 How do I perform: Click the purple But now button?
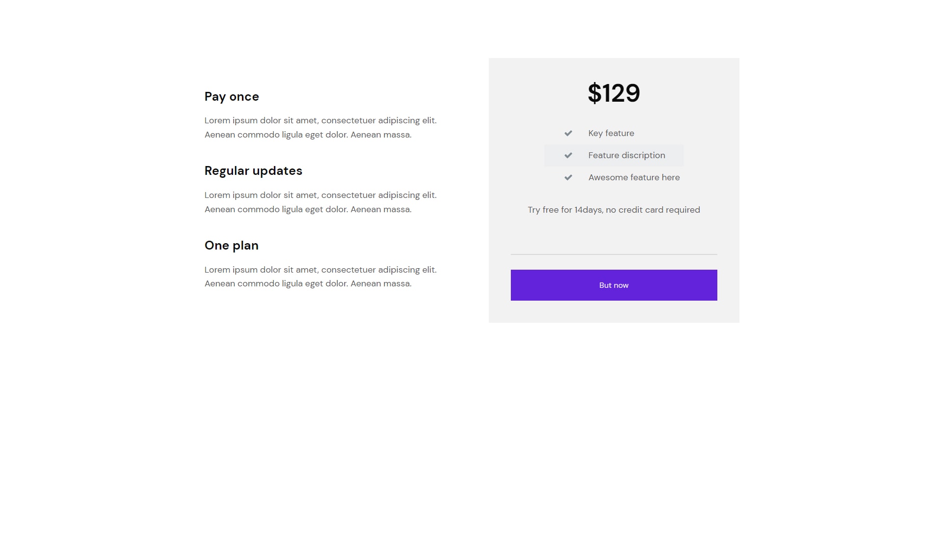tap(614, 285)
